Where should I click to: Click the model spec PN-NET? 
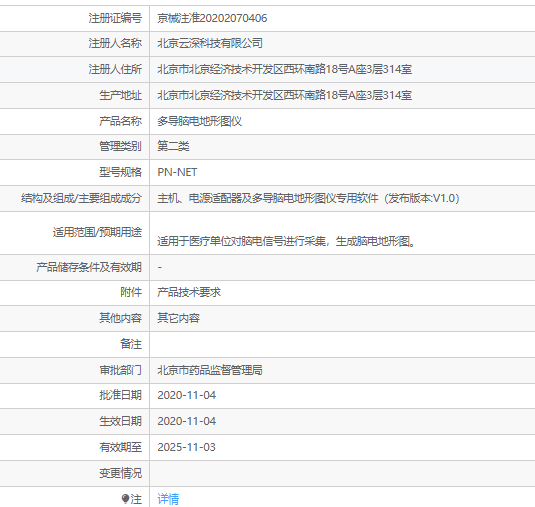[x=177, y=172]
